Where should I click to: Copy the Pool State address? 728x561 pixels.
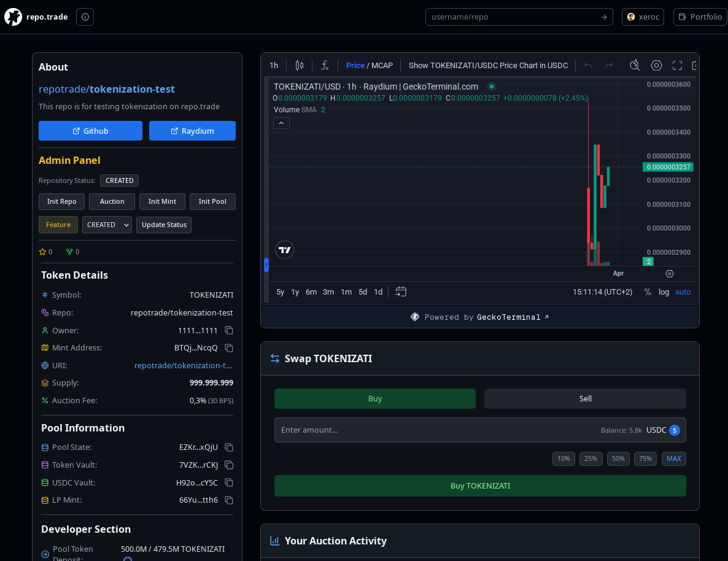[229, 447]
